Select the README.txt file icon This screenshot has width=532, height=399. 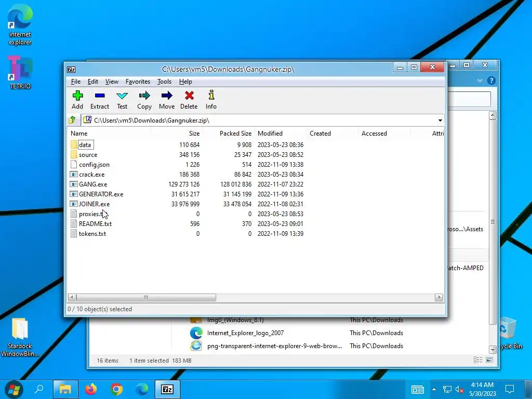click(x=74, y=223)
